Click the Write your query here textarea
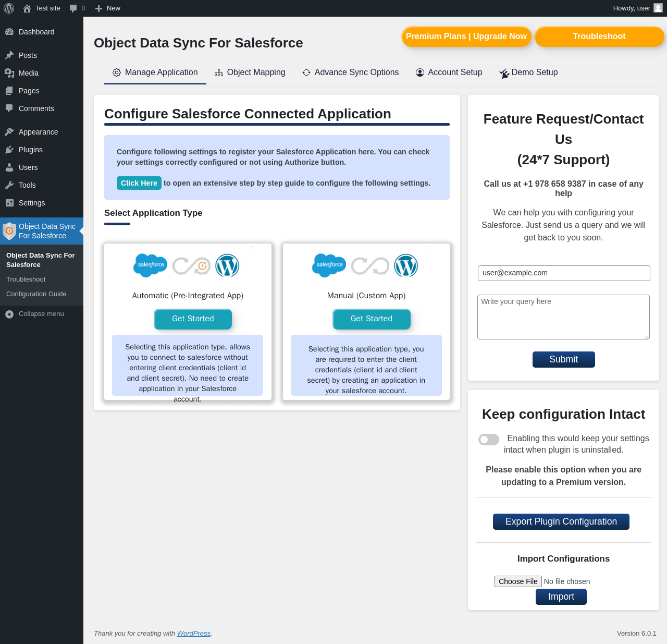Image resolution: width=667 pixels, height=644 pixels. [x=564, y=317]
